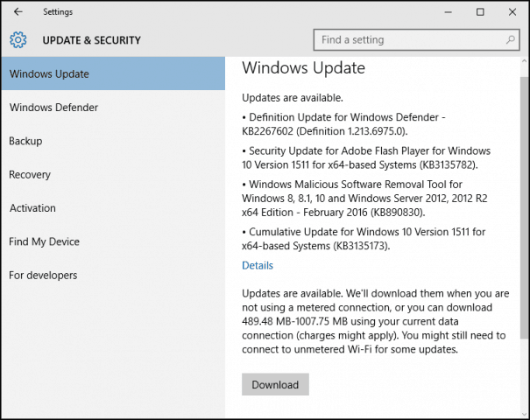Minimize the Settings window
The height and width of the screenshot is (420, 530).
449,12
